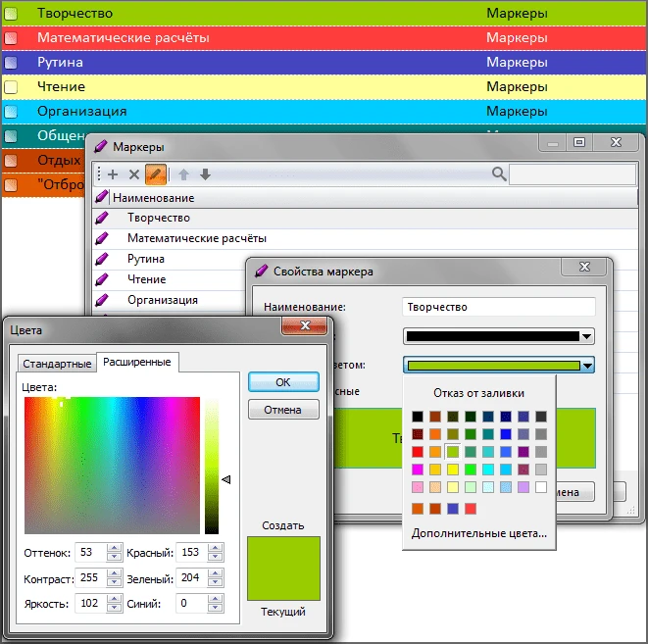Select the Математические расчёты marker in the list
Screen dimensions: 648x644
(196, 238)
